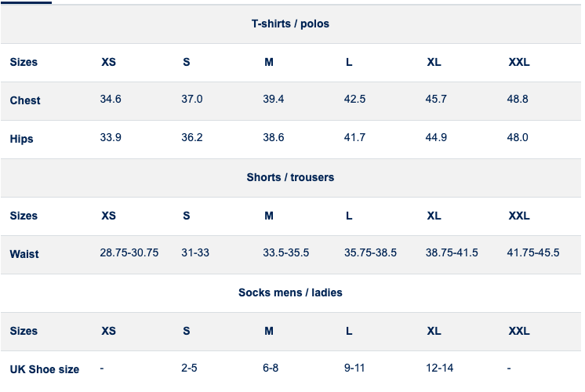Click the T-shirts / polos section heading
The height and width of the screenshot is (392, 585).
[290, 24]
